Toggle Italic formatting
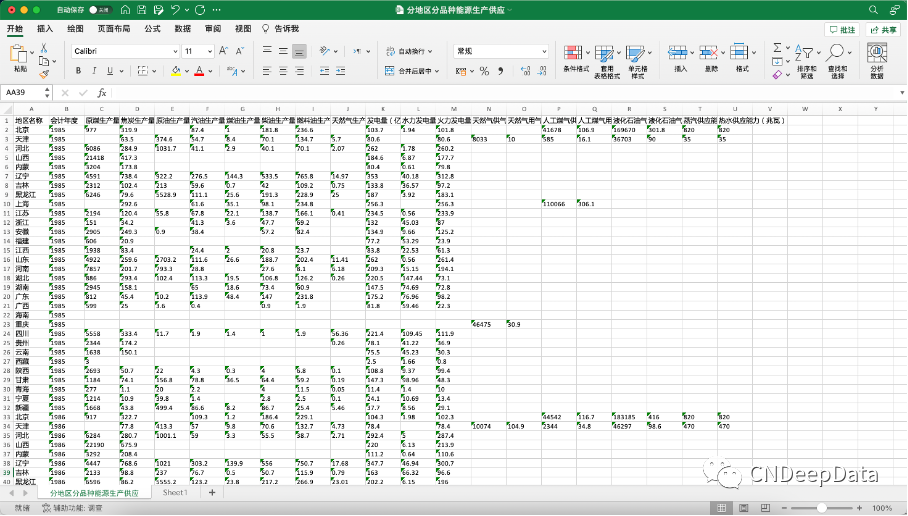The image size is (908, 516). pyautogui.click(x=94, y=71)
